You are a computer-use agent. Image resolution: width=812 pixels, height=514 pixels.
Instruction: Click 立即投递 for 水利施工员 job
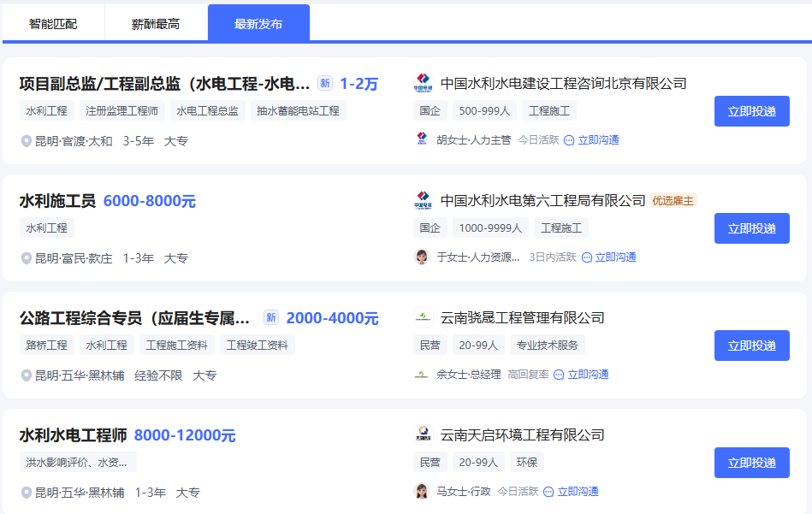point(751,228)
